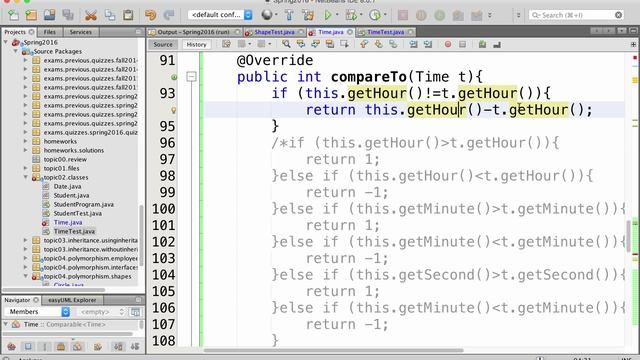Image resolution: width=640 pixels, height=360 pixels.
Task: Click the Build Project hammer icon
Action: pyautogui.click(x=289, y=16)
